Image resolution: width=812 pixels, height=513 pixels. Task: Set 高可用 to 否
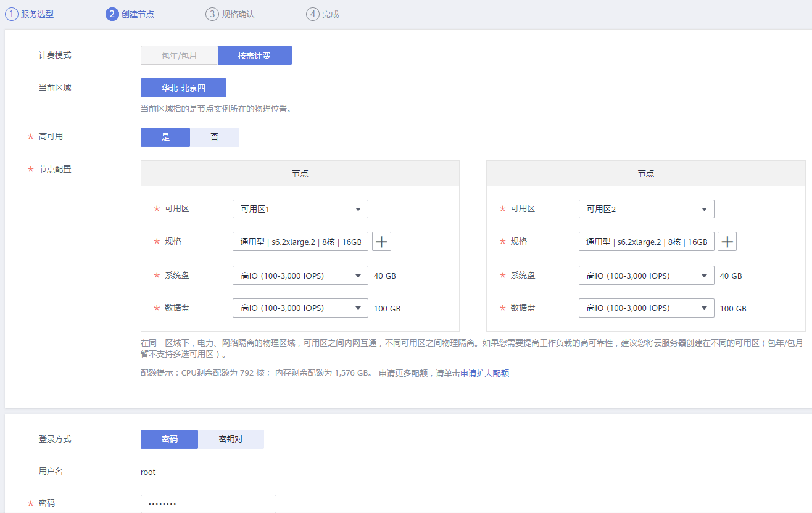tap(215, 137)
